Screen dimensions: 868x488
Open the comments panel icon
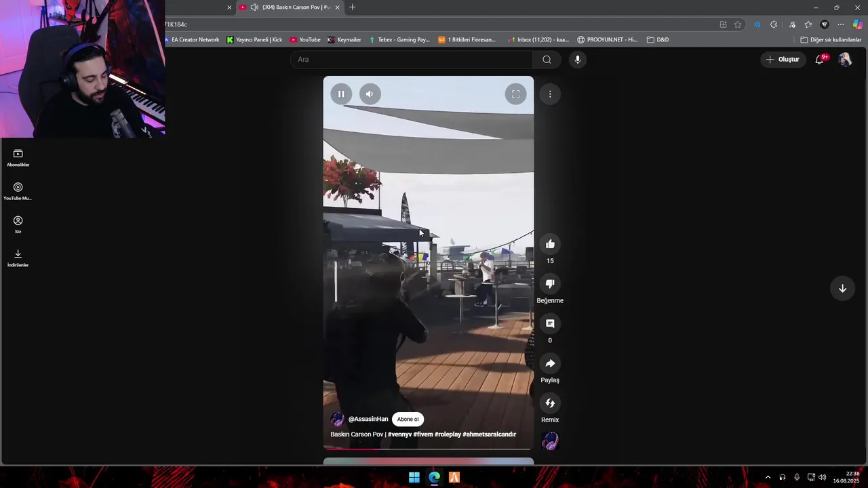point(550,324)
